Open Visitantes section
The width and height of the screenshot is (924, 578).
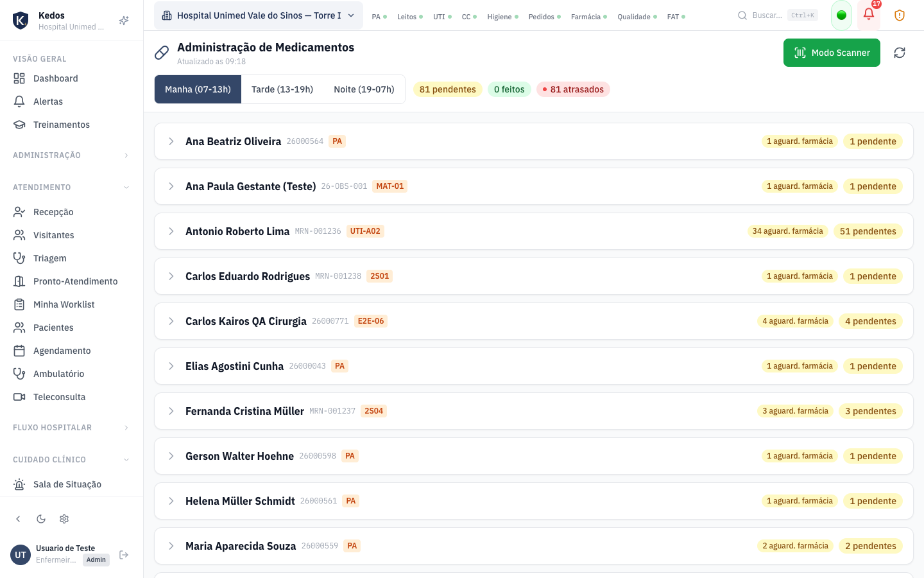point(71,235)
